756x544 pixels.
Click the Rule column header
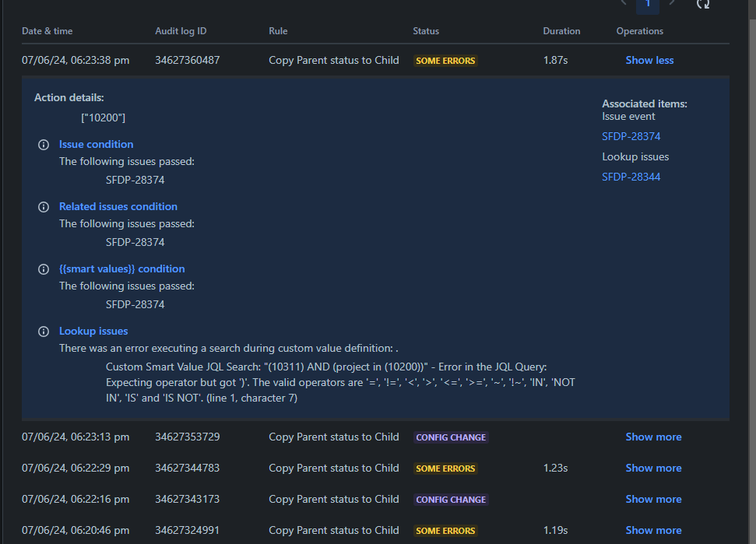[278, 31]
